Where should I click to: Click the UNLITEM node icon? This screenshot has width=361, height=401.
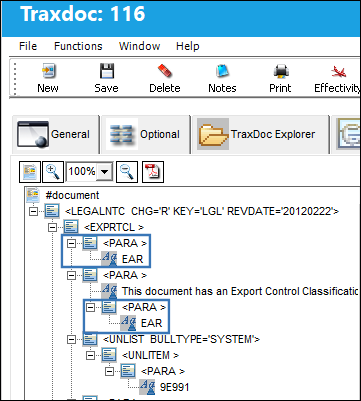(109, 355)
